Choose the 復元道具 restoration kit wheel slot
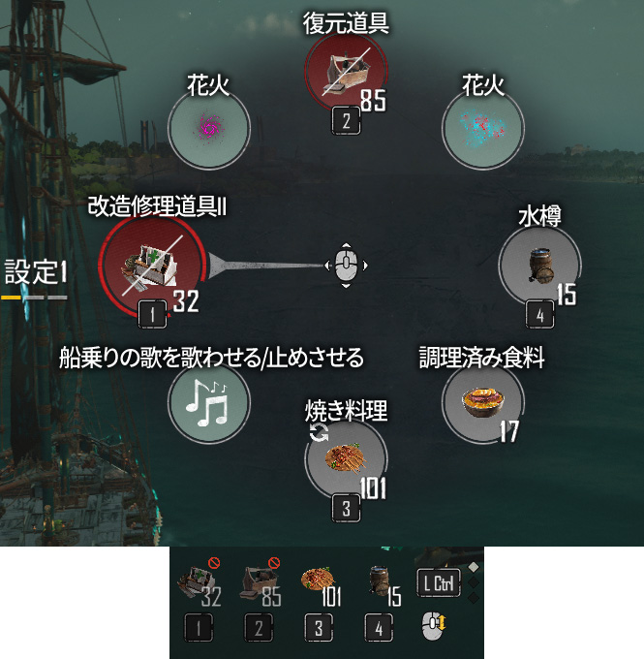The height and width of the screenshot is (659, 644). coord(346,72)
